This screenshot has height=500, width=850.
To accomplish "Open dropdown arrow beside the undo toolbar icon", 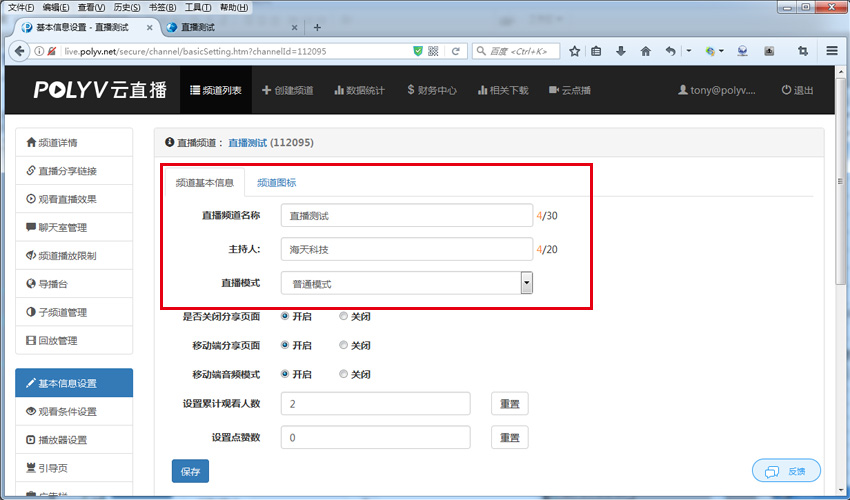I will [x=689, y=50].
